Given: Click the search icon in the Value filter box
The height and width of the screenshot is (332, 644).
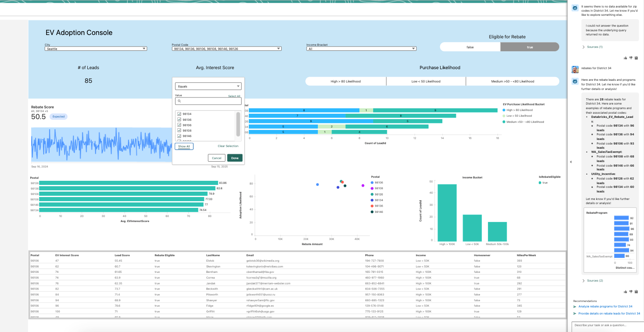Looking at the screenshot, I should point(179,101).
